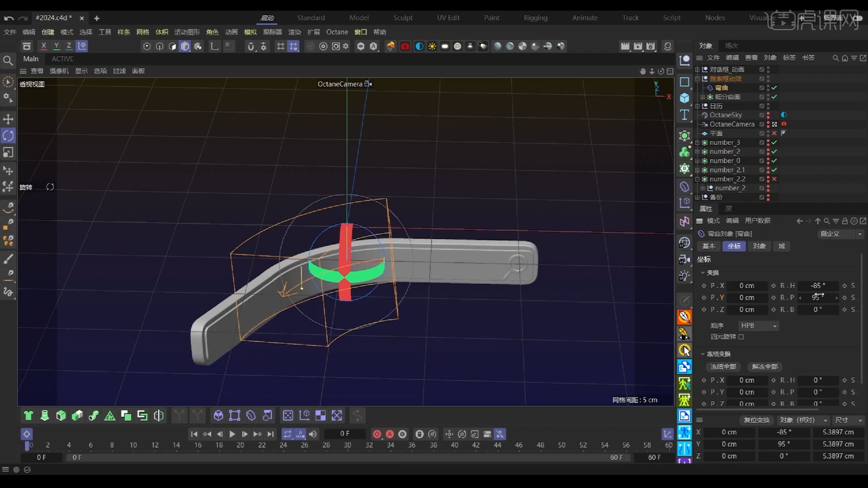The width and height of the screenshot is (868, 488).
Task: Lock the Y axis
Action: 56,46
